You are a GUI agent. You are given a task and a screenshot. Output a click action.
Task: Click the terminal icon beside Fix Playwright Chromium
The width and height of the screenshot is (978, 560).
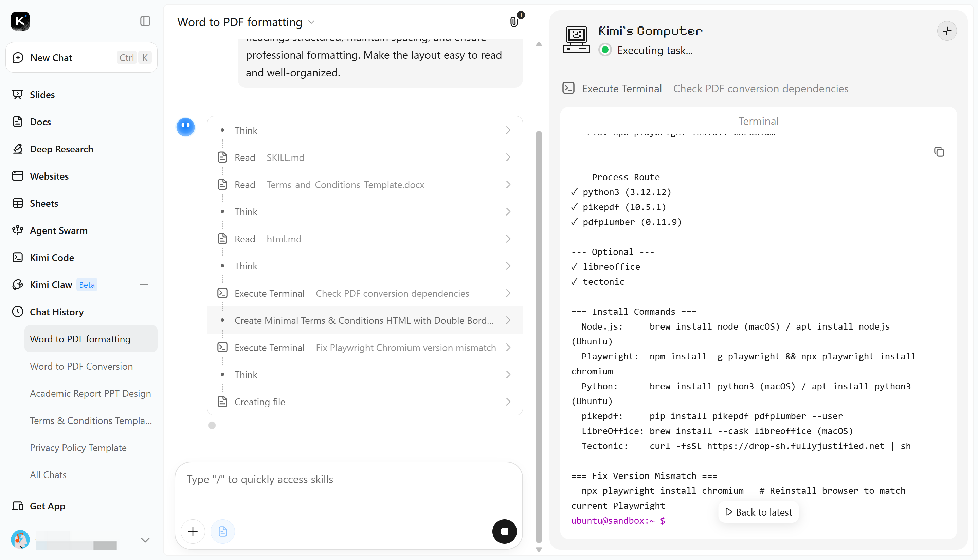coord(222,347)
